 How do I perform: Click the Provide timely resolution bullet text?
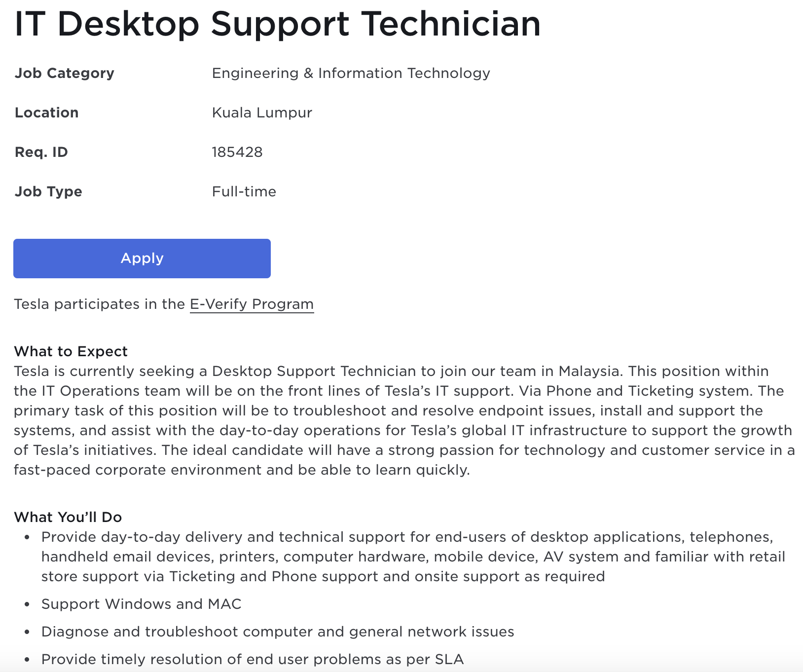tap(252, 659)
